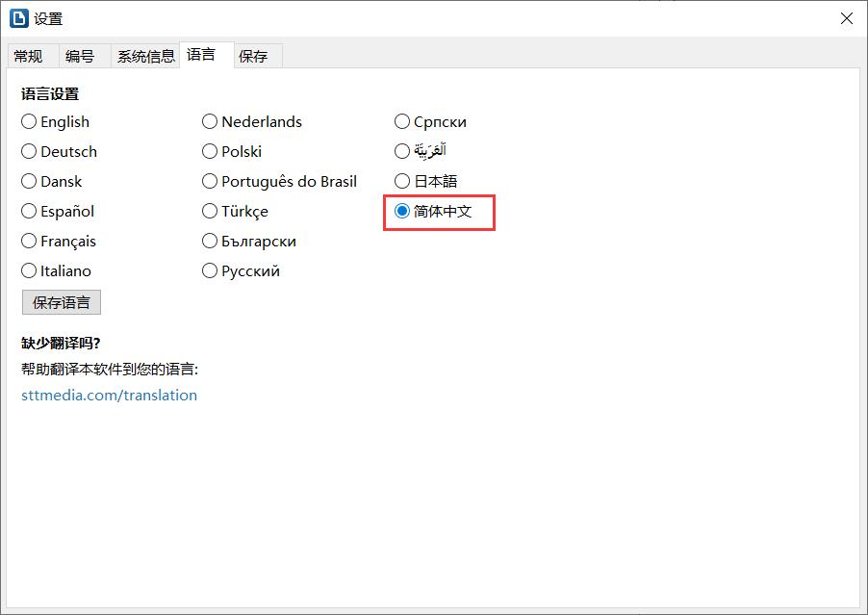Switch to the 系统信息 tab

(x=145, y=57)
